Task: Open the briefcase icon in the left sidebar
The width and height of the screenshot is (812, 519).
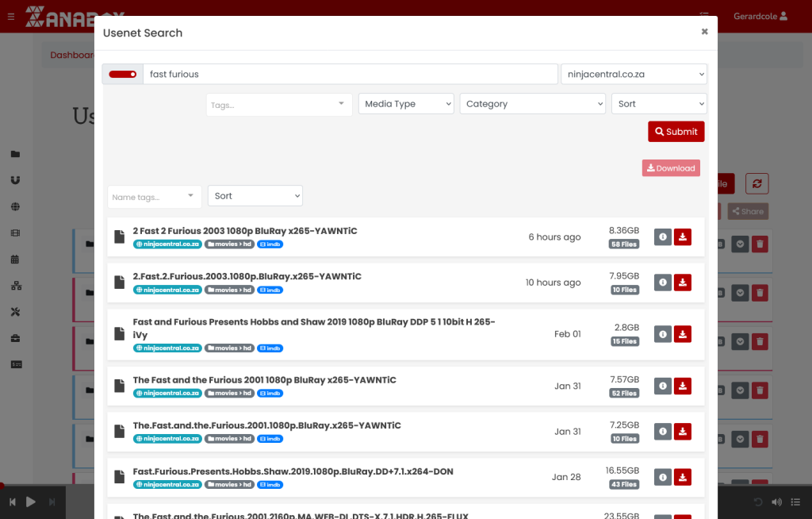Action: 16,338
